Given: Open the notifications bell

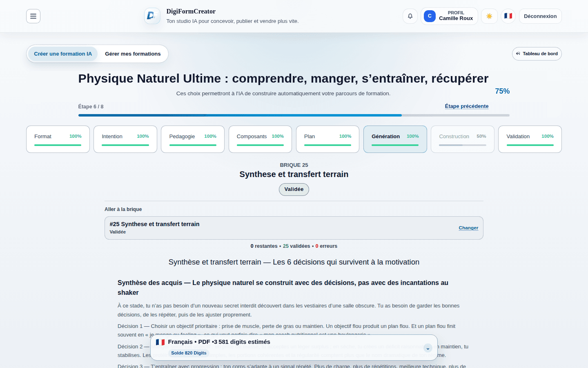Looking at the screenshot, I should [410, 16].
